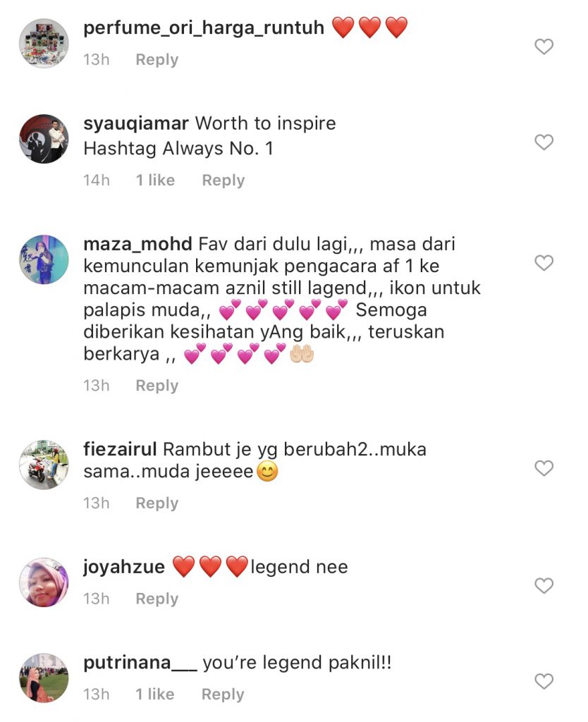This screenshot has height=722, width=588.
Task: View the 1 like on syauqiamar's comment
Action: (x=155, y=180)
